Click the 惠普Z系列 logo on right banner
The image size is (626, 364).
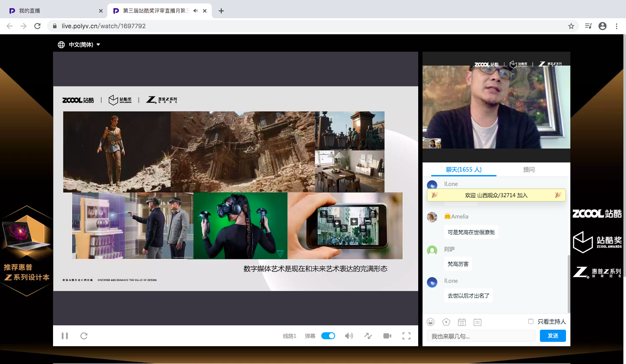point(597,272)
